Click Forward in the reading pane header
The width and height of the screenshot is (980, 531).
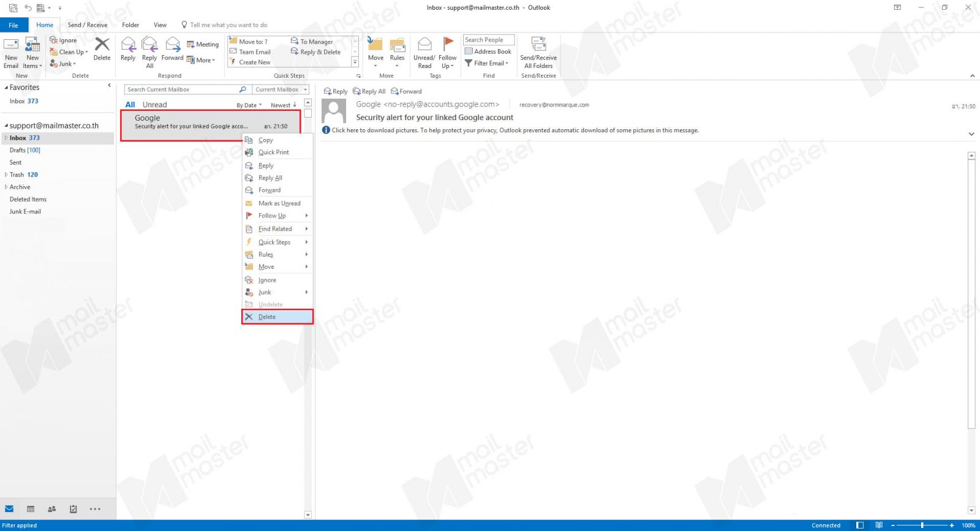pos(407,91)
